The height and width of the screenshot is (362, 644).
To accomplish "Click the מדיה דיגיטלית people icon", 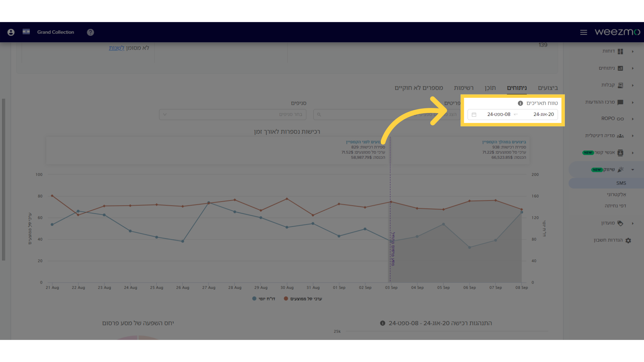I will [x=620, y=136].
